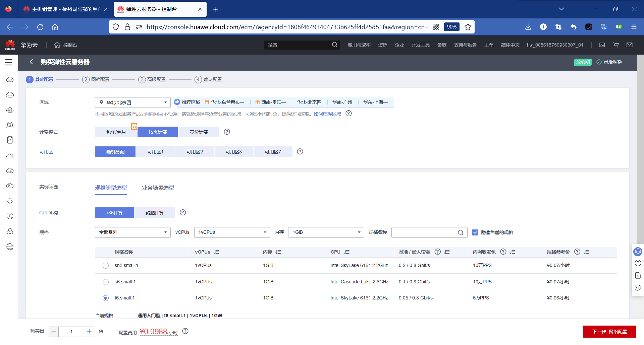Open the hw_008618750930307_01 account menu
Screen dimensions: 644x345
point(555,45)
